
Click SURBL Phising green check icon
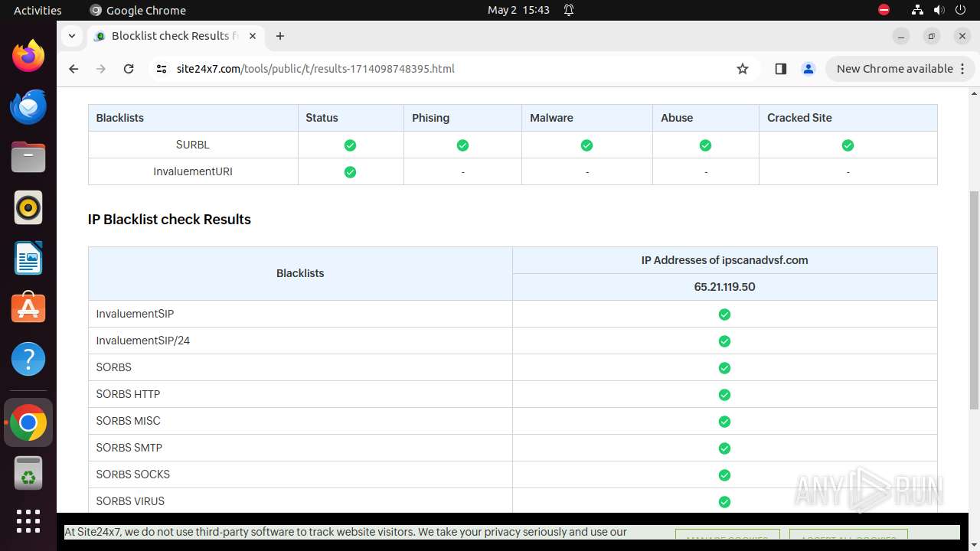point(462,145)
